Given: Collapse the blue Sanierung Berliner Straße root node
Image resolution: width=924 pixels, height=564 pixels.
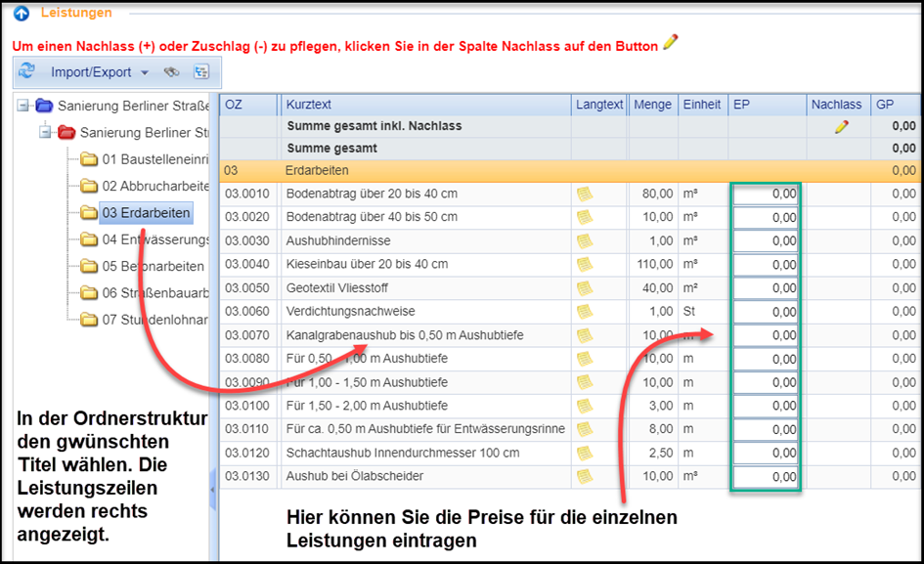Looking at the screenshot, I should [23, 106].
